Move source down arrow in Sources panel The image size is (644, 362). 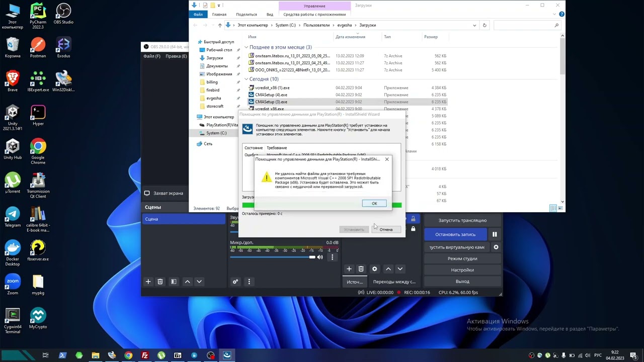pos(400,269)
